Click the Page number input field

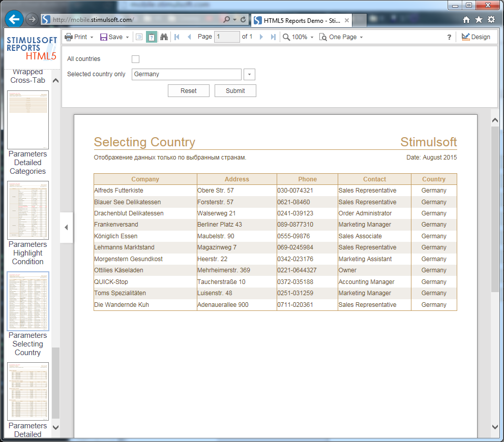coord(227,37)
